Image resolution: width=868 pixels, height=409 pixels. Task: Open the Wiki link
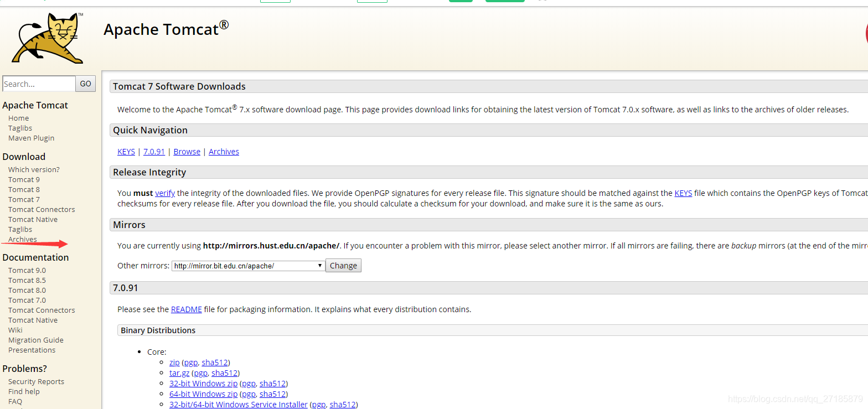click(x=15, y=330)
